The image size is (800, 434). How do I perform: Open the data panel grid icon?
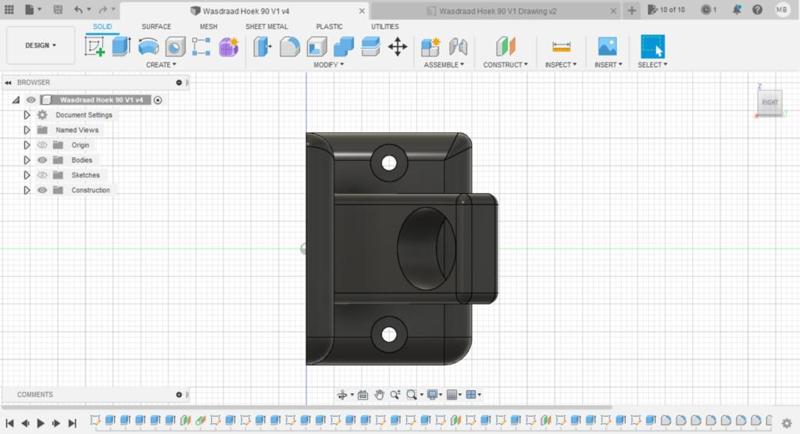tap(9, 9)
